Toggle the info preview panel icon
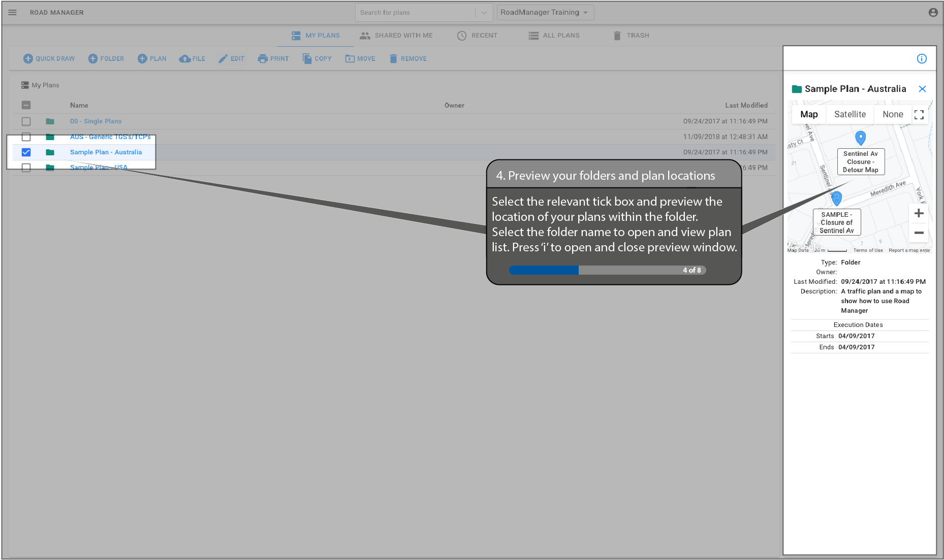Viewport: 944px width, 560px height. tap(922, 58)
